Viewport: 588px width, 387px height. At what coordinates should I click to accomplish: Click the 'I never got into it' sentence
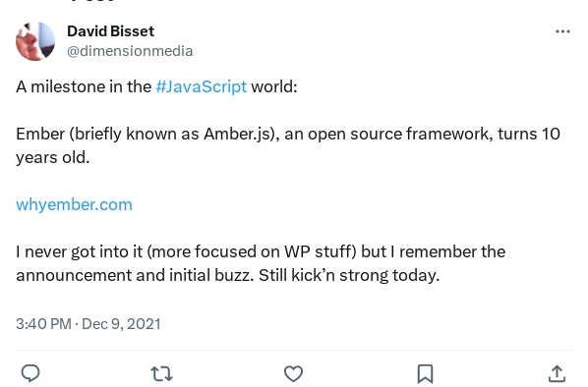click(x=261, y=251)
